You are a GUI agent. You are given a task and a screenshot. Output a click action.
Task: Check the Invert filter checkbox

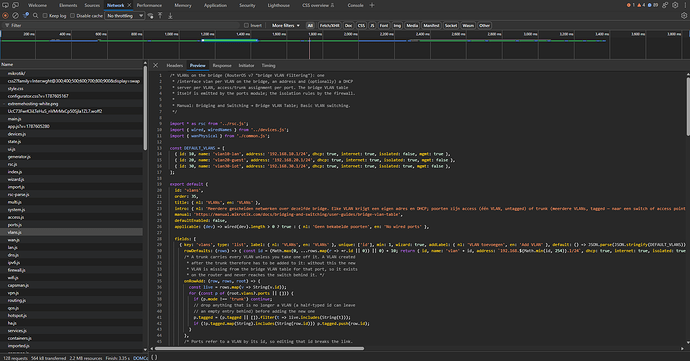click(246, 26)
